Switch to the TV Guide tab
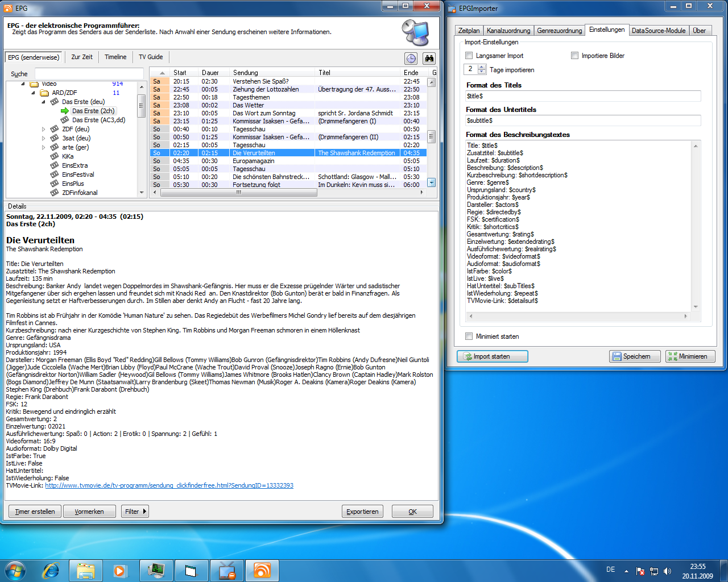 click(x=151, y=57)
